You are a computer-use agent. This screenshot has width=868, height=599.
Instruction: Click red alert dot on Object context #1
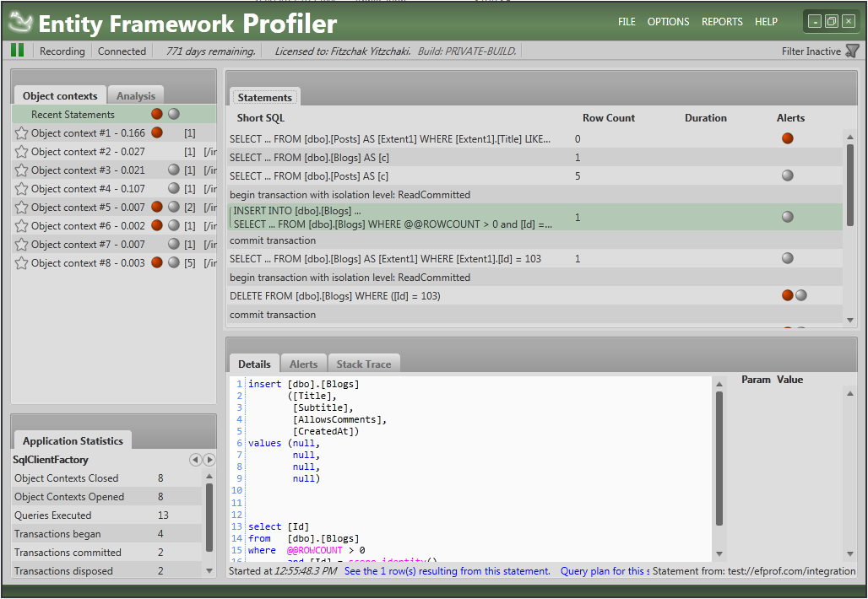157,132
